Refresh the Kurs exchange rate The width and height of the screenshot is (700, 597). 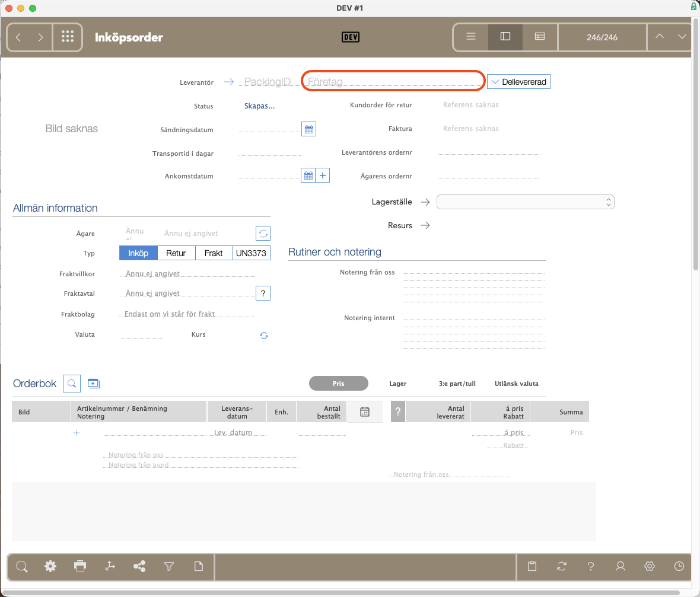pyautogui.click(x=264, y=335)
